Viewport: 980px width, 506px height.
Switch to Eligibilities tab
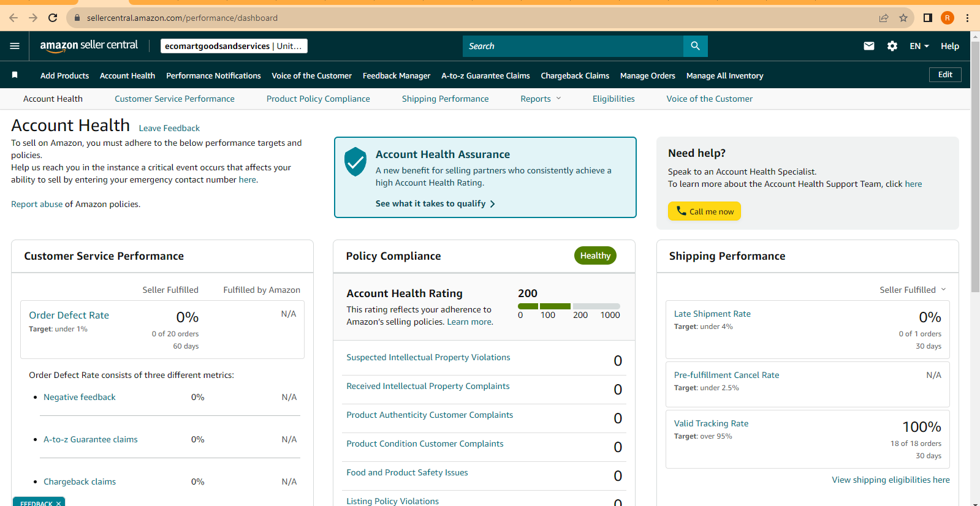613,99
